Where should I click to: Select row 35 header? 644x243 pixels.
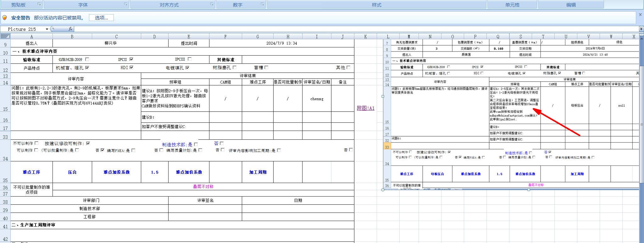tap(5, 172)
